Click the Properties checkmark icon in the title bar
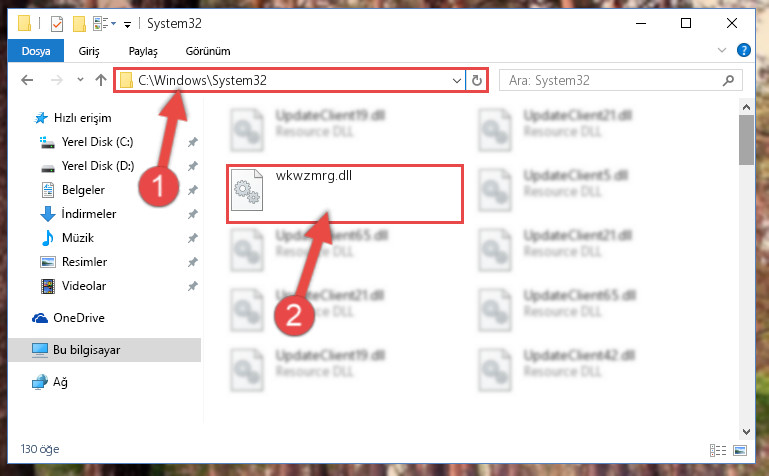The height and width of the screenshot is (476, 769). (x=57, y=24)
